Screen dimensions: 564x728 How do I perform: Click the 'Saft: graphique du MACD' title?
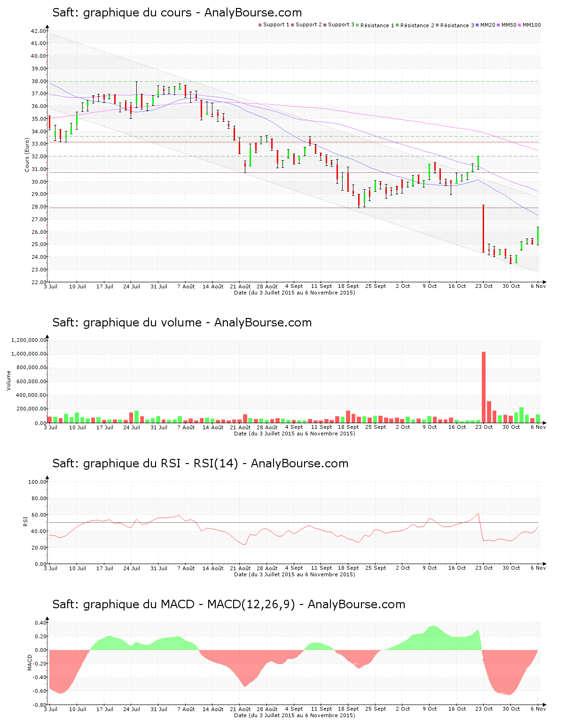228,604
